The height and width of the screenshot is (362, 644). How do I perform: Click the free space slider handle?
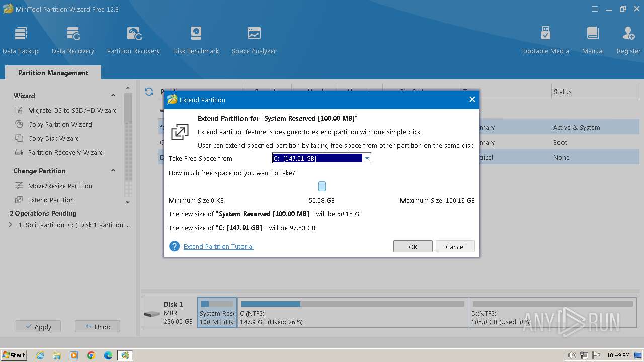[x=322, y=186]
